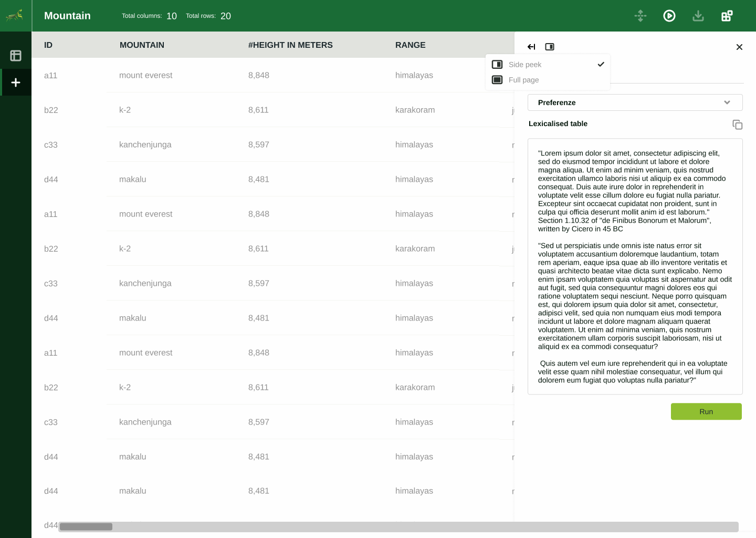
Task: Open the panel layout mode icon
Action: click(x=550, y=47)
